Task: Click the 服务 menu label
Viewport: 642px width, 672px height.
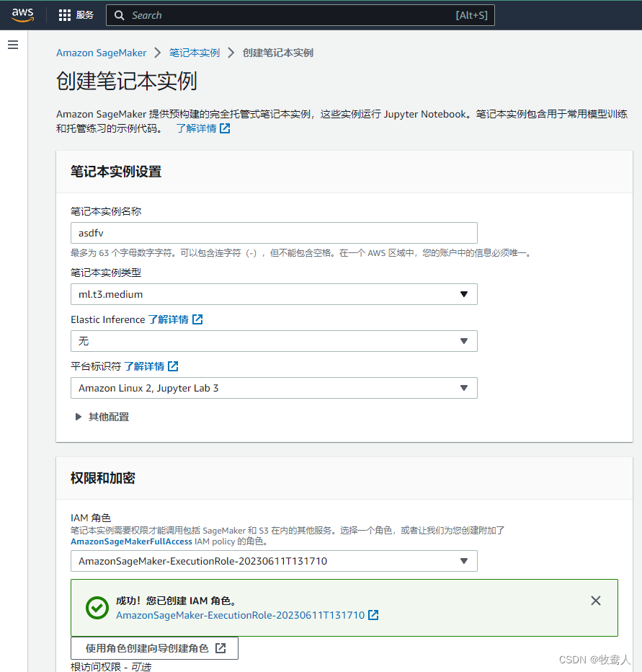Action: pos(85,15)
